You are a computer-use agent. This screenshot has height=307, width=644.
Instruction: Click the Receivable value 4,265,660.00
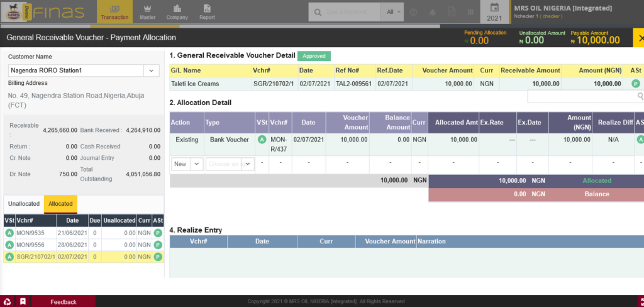click(60, 130)
